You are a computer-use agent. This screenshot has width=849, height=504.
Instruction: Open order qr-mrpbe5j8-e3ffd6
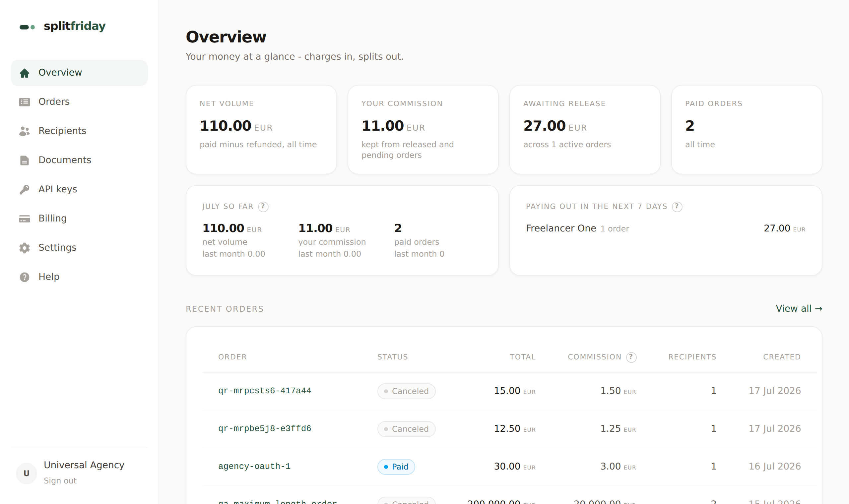click(265, 429)
